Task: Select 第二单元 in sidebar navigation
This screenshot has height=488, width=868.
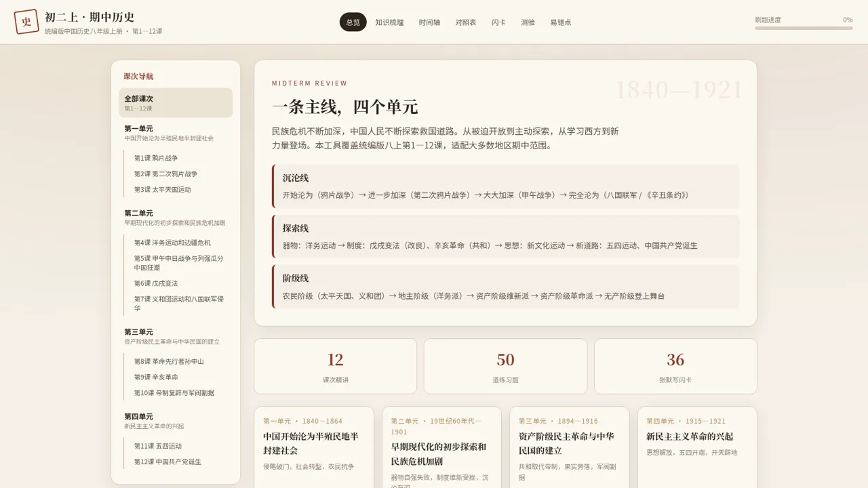Action: (176, 218)
